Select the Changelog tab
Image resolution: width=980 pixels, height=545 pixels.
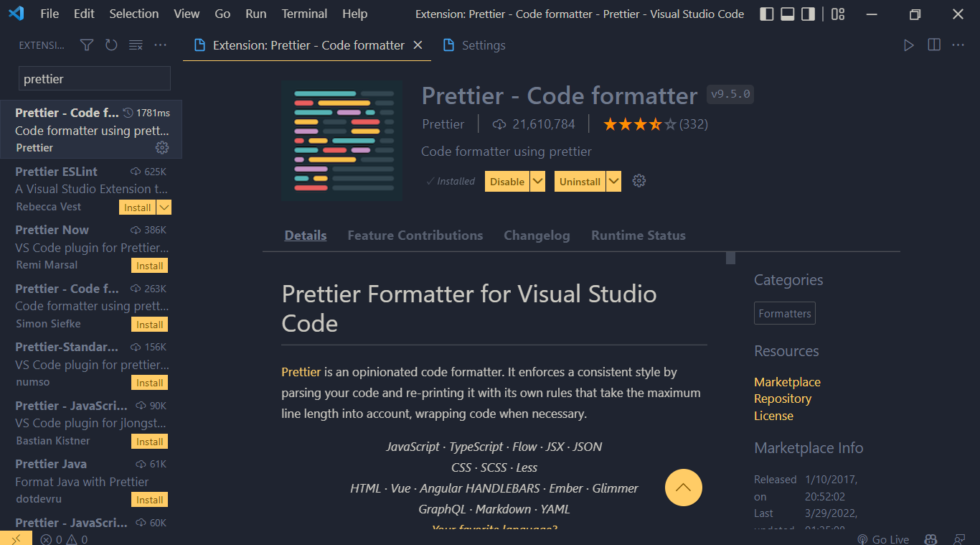pos(537,236)
